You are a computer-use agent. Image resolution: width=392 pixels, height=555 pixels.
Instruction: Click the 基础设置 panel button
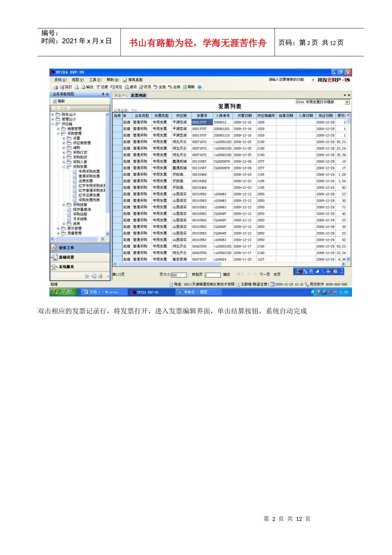[x=80, y=257]
